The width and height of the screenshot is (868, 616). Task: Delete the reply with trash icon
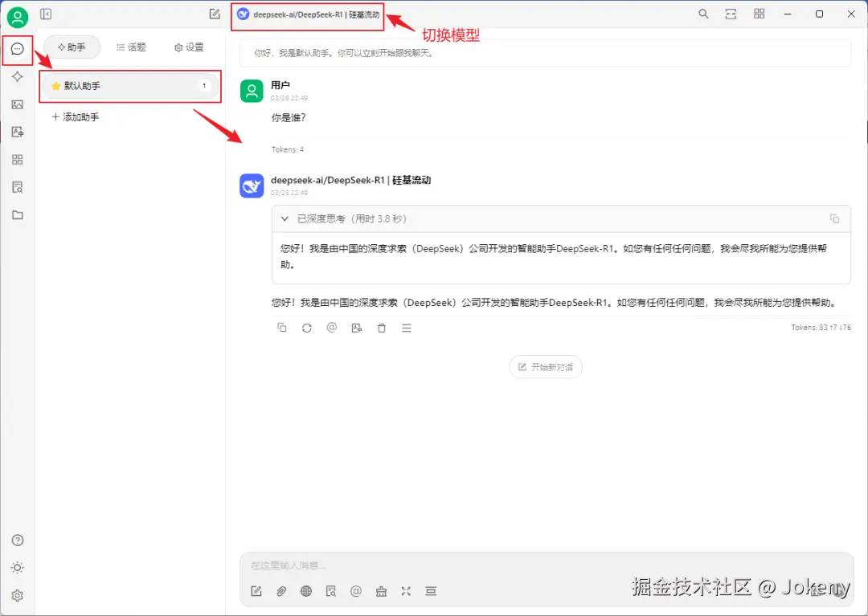[x=382, y=328]
